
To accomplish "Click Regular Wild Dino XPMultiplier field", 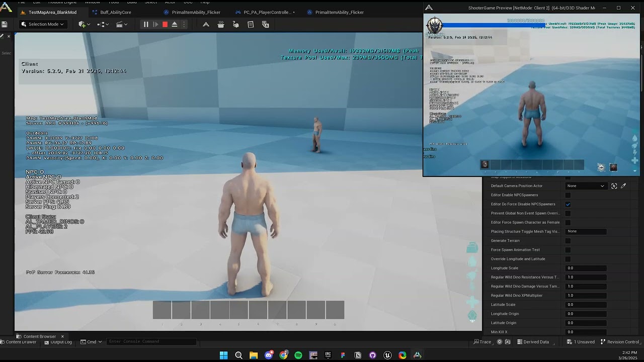I will click(586, 296).
